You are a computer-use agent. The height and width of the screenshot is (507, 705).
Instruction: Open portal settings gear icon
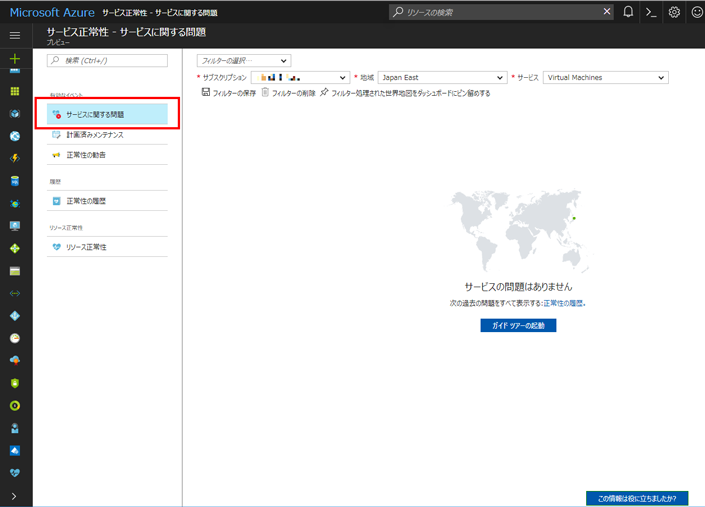coord(674,12)
